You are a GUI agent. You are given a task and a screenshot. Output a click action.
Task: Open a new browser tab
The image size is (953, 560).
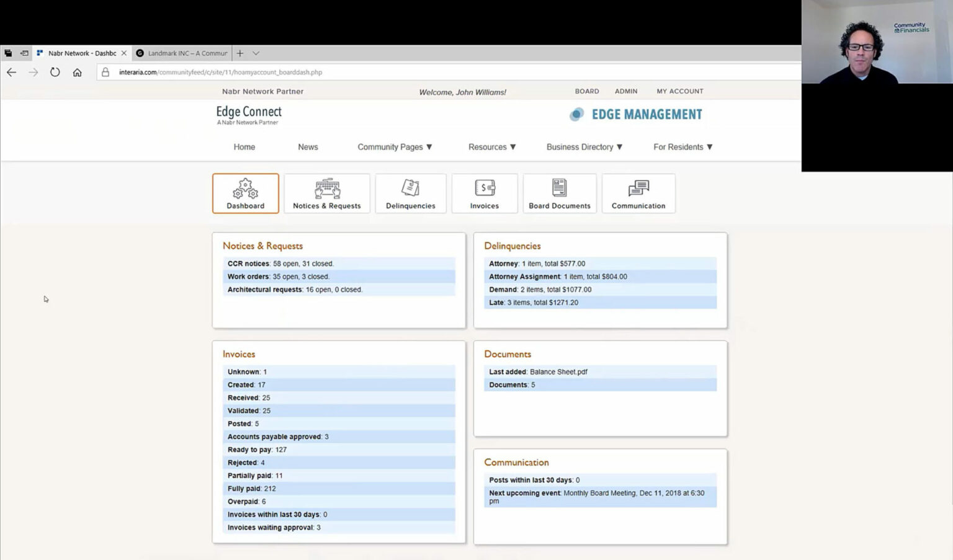[240, 53]
